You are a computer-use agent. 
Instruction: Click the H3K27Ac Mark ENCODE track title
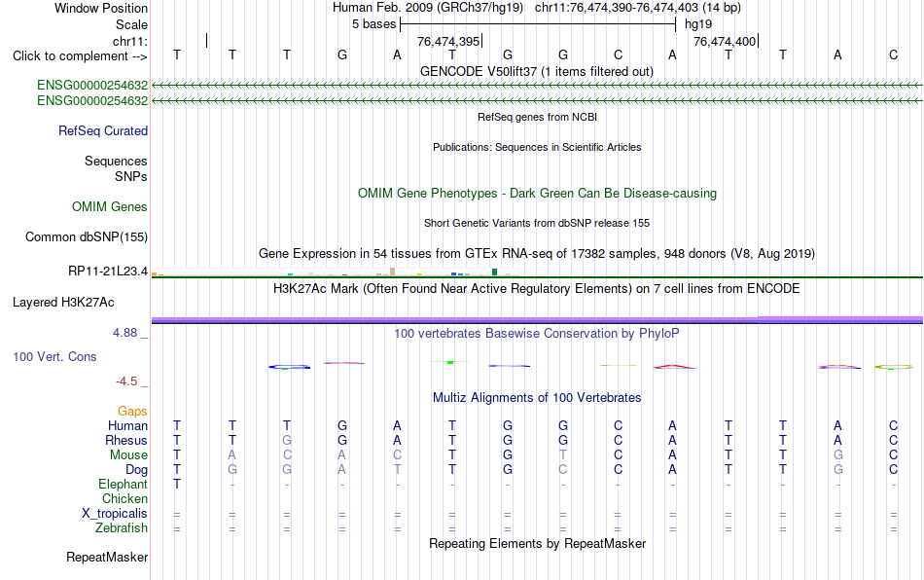pyautogui.click(x=537, y=288)
